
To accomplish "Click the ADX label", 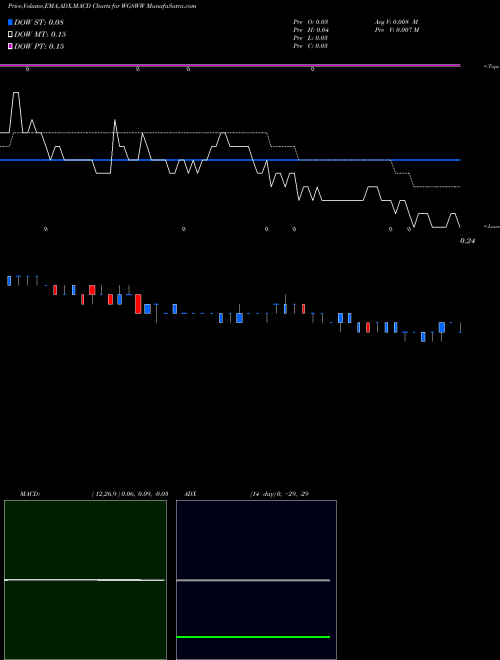I will point(190,494).
